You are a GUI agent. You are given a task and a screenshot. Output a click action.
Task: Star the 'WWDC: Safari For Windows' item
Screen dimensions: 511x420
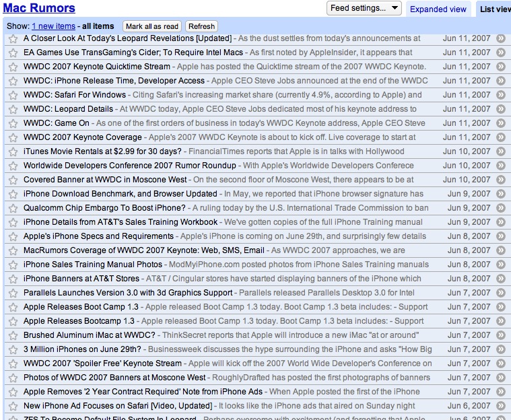(13, 95)
